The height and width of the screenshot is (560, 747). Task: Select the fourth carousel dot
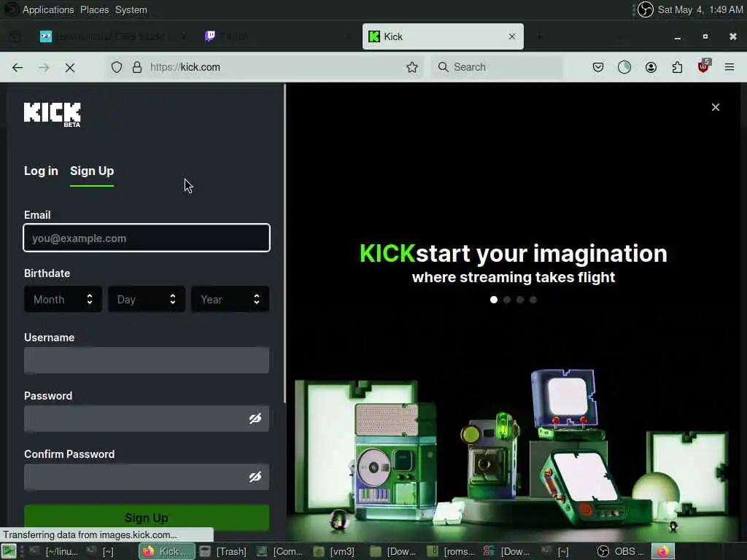pos(533,300)
